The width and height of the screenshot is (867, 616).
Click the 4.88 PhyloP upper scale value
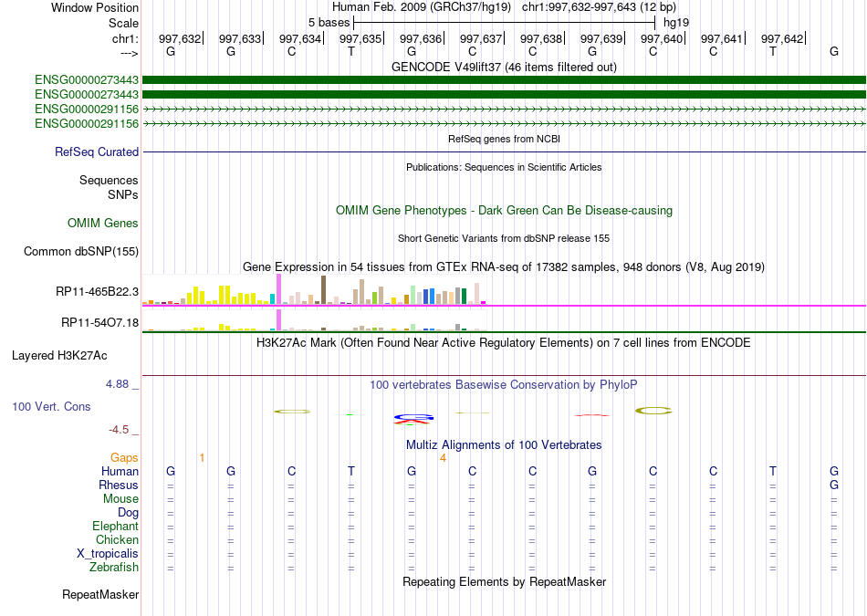point(117,384)
